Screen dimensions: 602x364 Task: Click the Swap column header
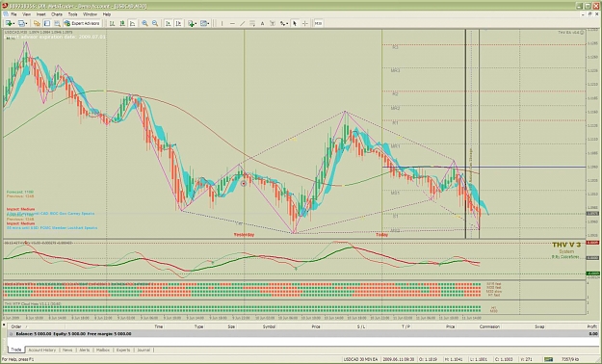539,326
